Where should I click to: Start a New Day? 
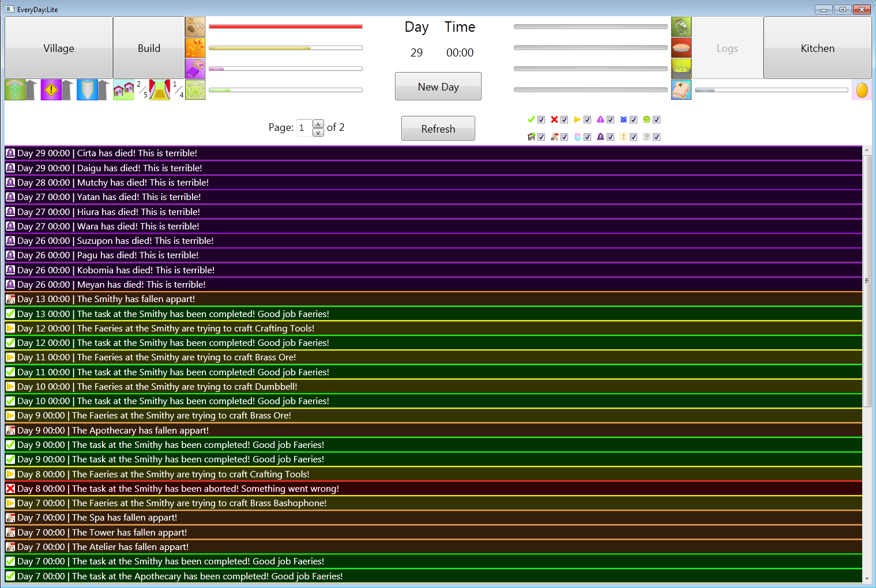pyautogui.click(x=438, y=86)
